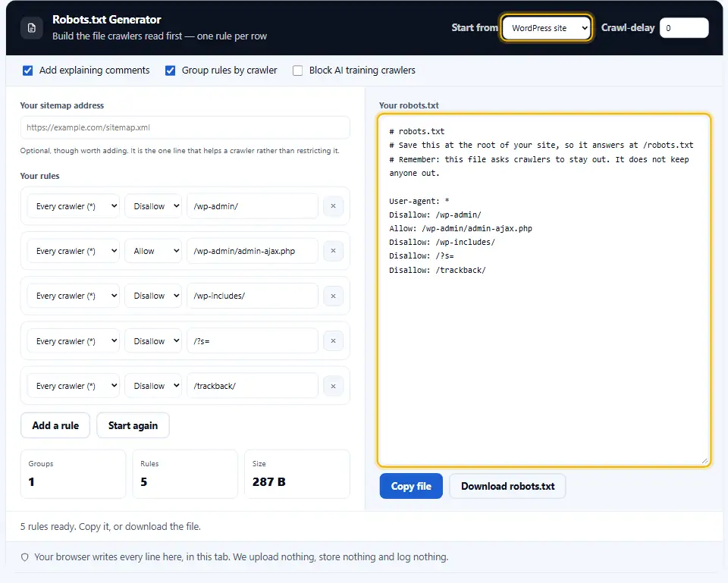Open crawler dropdown for the /wp-admin/ rule
Image resolution: width=728 pixels, height=583 pixels.
[x=74, y=206]
